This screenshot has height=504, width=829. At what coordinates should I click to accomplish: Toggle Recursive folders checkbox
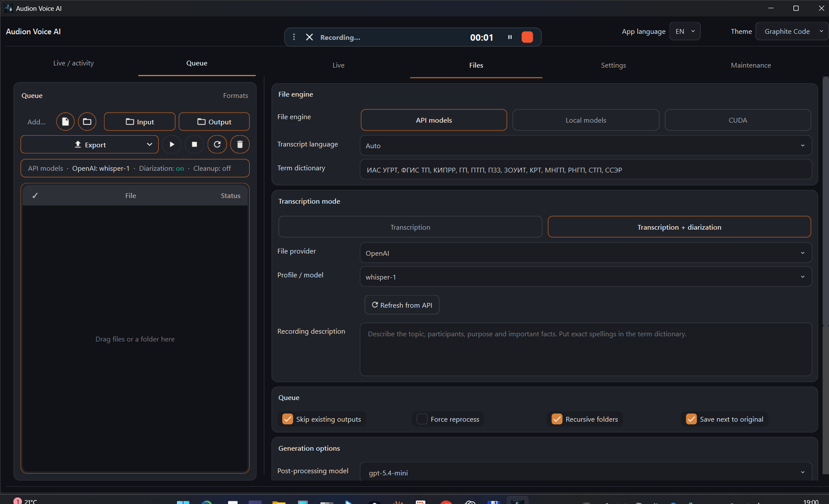557,419
